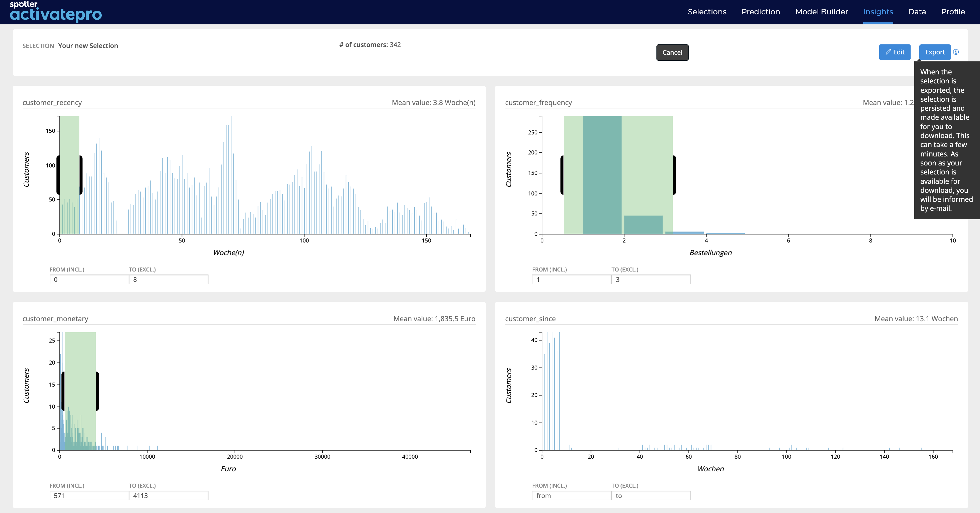Click the info icon beside Export
The height and width of the screenshot is (513, 980).
point(956,52)
